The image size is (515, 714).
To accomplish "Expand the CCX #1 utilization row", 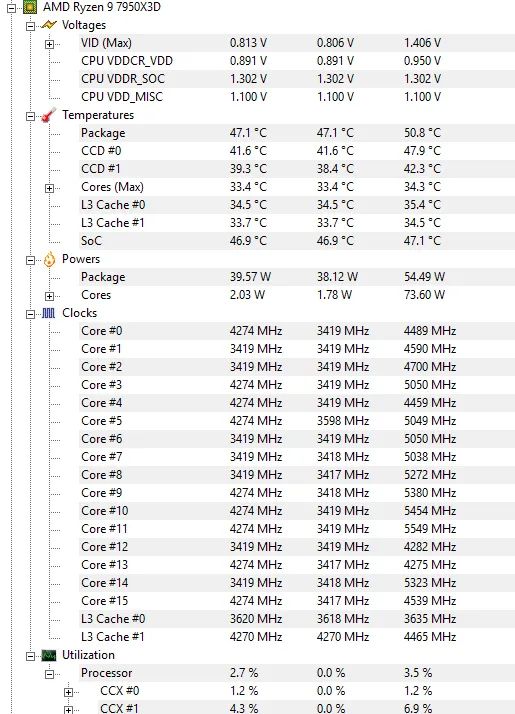I will pyautogui.click(x=68, y=710).
